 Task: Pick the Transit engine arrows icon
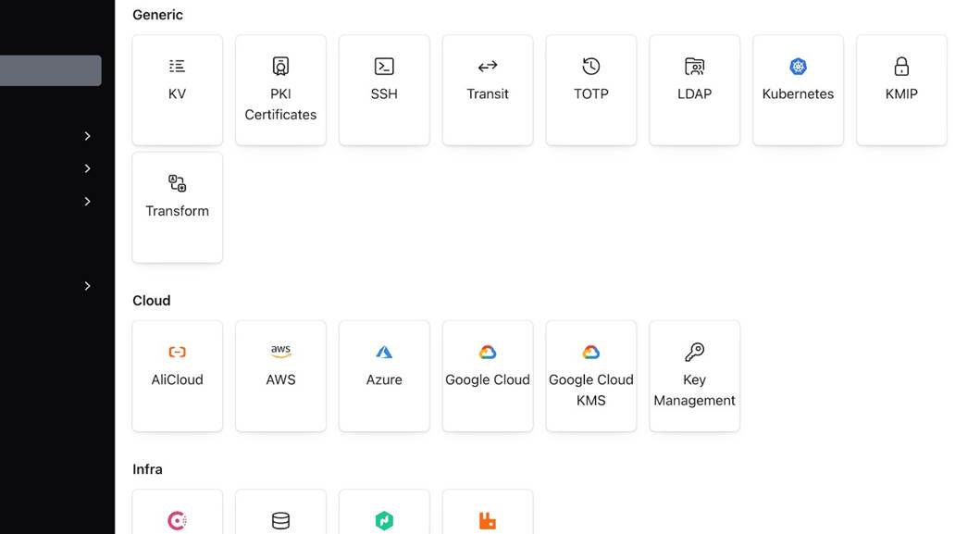click(488, 67)
